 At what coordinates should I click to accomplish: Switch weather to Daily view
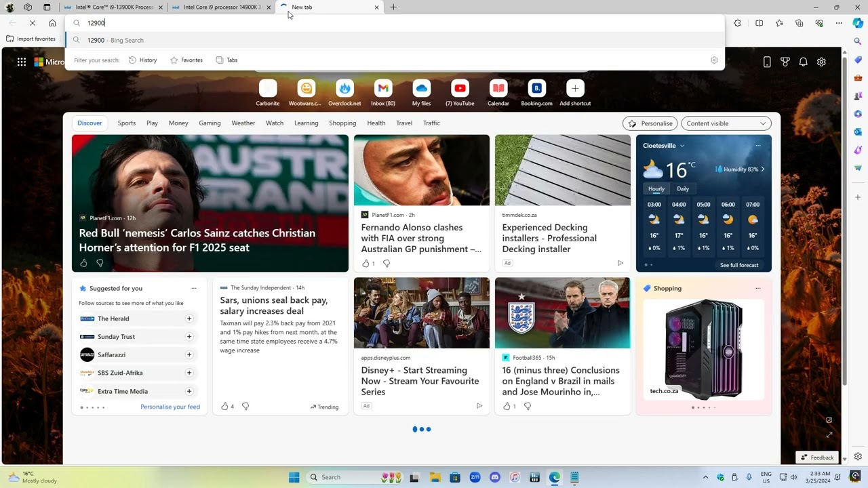683,189
